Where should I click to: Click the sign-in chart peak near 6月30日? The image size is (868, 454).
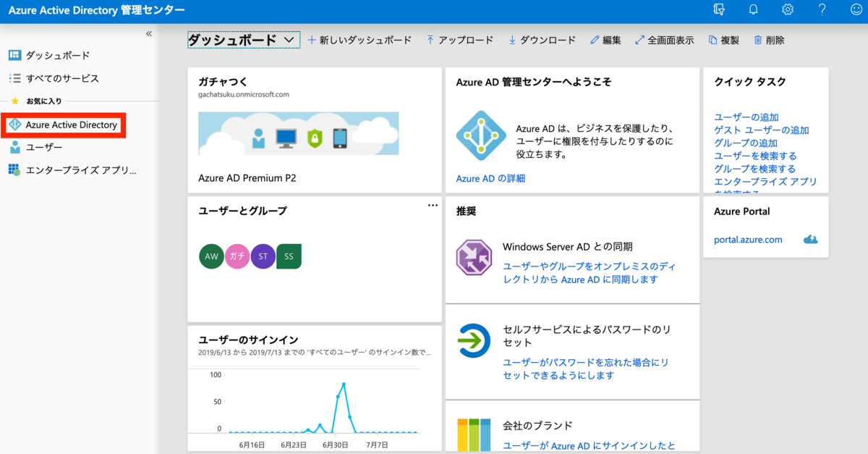click(344, 384)
